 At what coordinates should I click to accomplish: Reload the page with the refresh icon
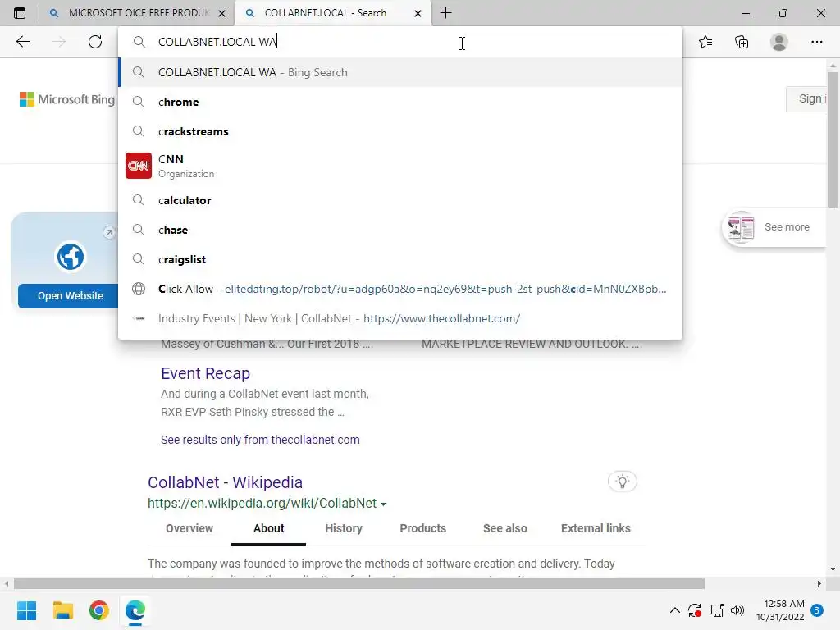coord(95,42)
